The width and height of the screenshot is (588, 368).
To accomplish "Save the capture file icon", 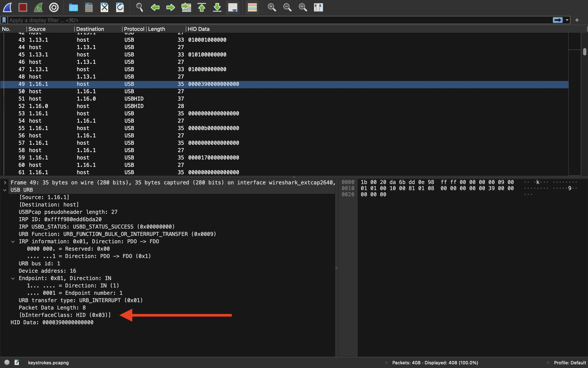I will click(x=89, y=7).
